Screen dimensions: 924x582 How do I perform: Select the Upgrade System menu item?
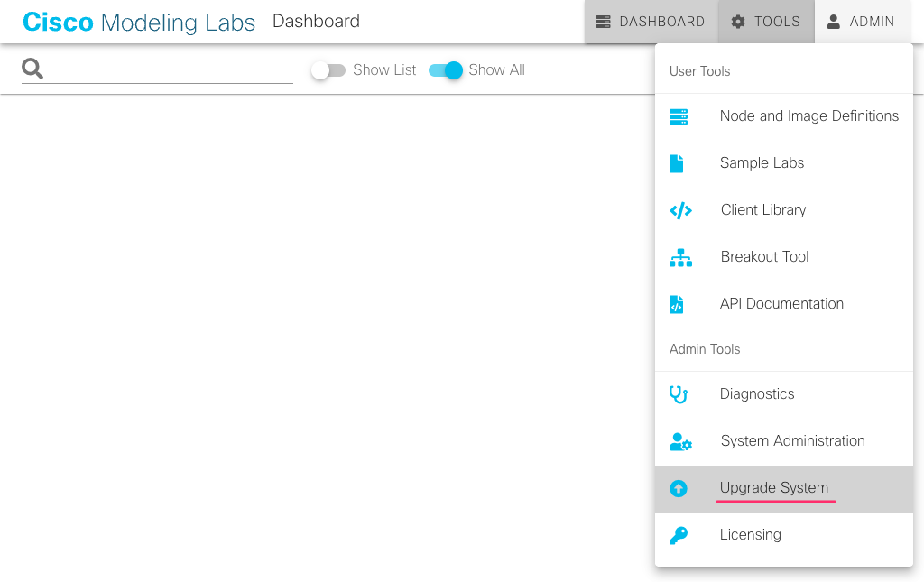point(784,489)
